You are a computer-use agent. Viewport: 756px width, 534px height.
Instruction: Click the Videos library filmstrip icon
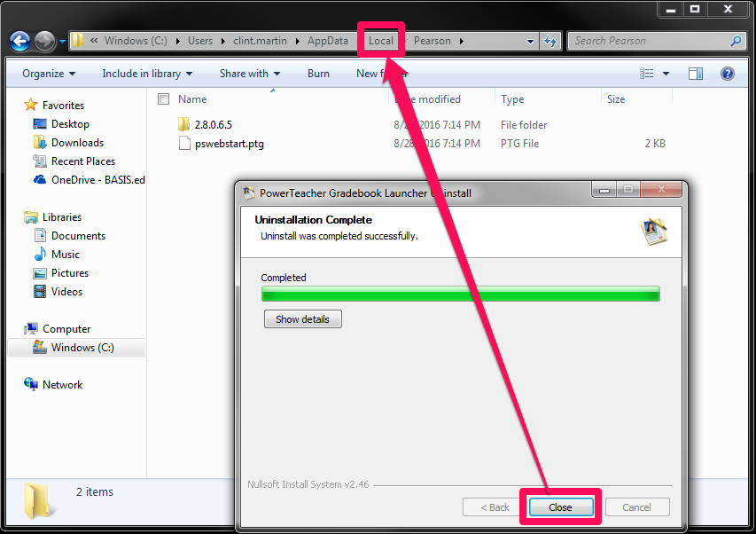[40, 291]
